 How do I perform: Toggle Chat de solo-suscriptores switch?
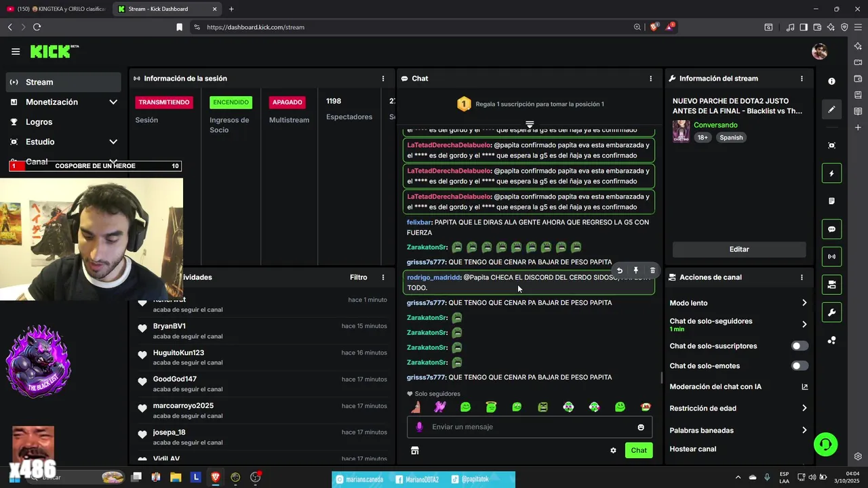point(800,346)
